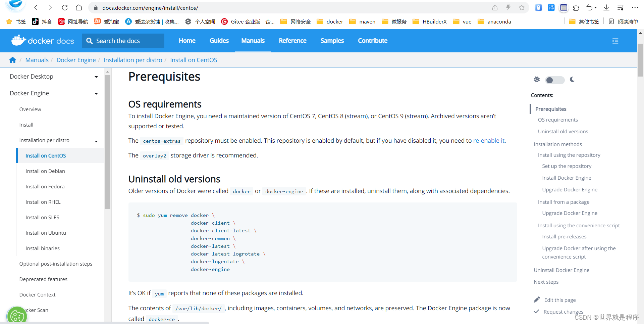Click the light theme sun icon
This screenshot has width=644, height=324.
[x=537, y=80]
